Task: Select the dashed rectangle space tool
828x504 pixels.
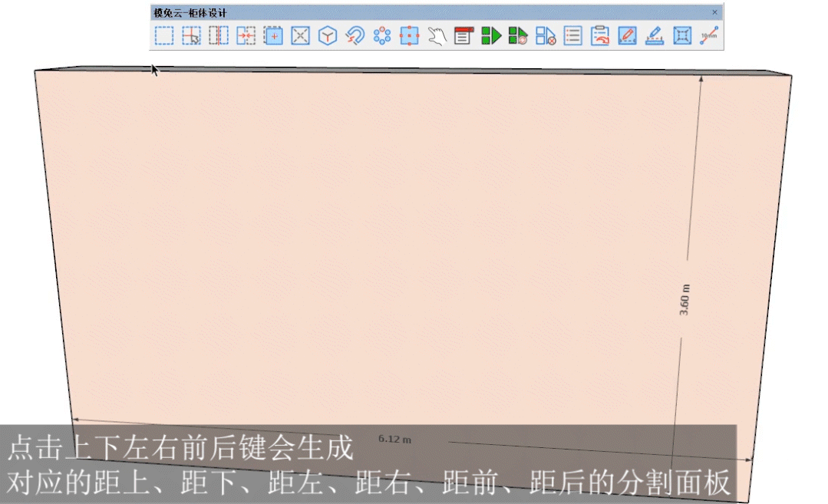Action: (163, 36)
